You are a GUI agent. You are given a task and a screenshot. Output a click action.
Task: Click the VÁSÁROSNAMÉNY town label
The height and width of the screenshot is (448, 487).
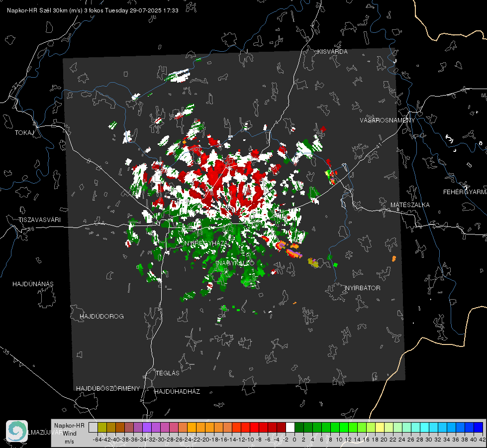point(388,120)
